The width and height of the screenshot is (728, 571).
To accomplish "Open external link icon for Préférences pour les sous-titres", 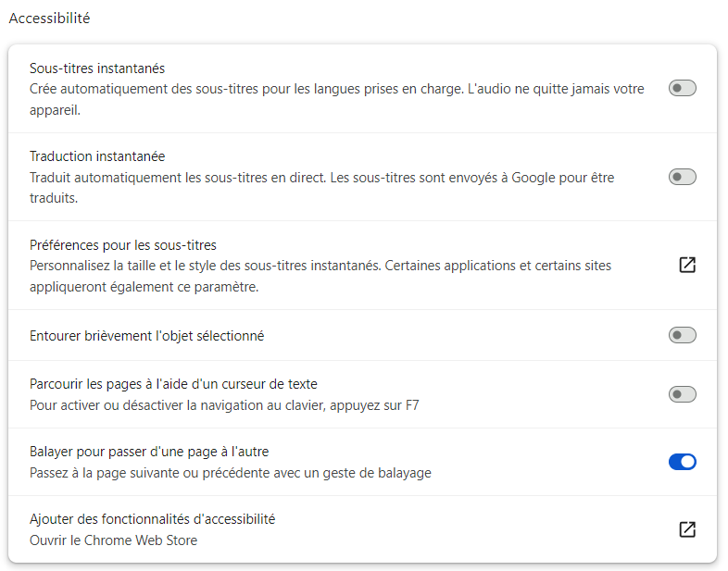I will point(687,265).
